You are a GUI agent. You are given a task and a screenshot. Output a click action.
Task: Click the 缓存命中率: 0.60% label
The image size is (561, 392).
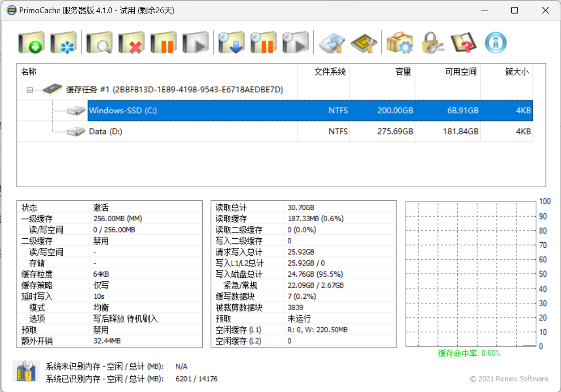[469, 353]
